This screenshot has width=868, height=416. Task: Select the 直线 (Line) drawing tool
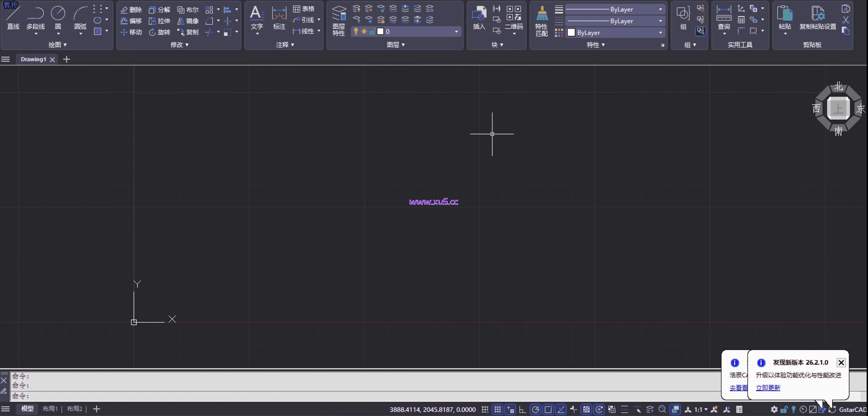[x=13, y=18]
